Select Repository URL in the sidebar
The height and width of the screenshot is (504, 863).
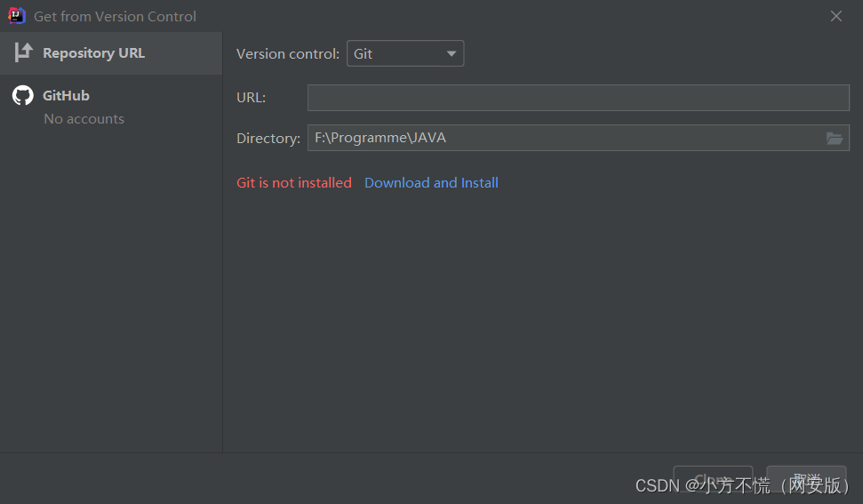pyautogui.click(x=111, y=53)
